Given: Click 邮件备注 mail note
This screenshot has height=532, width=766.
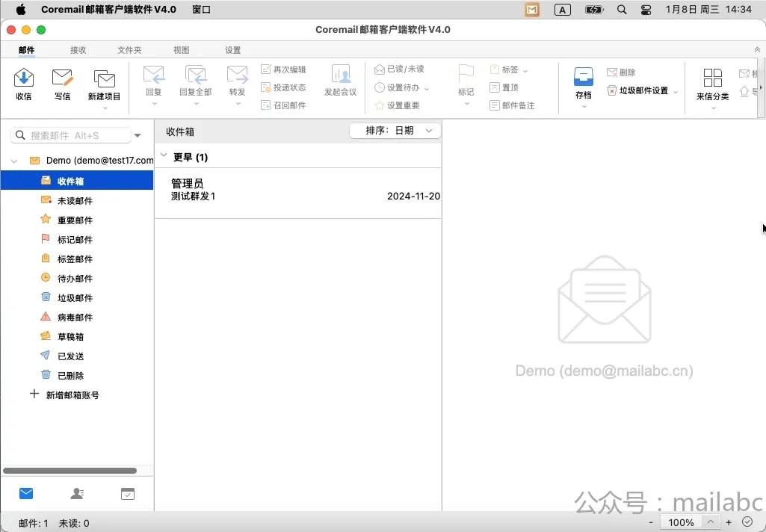Looking at the screenshot, I should point(512,105).
